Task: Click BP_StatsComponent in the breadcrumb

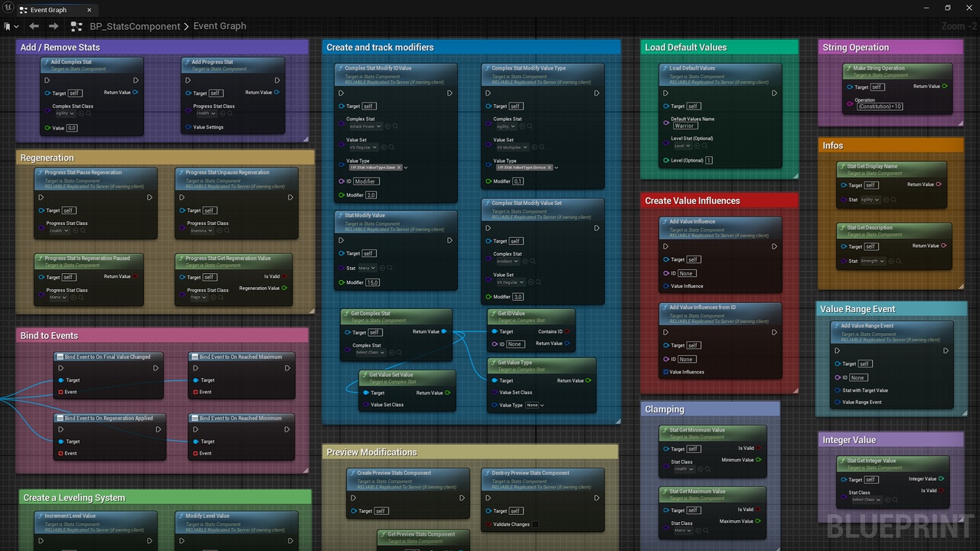Action: click(135, 26)
